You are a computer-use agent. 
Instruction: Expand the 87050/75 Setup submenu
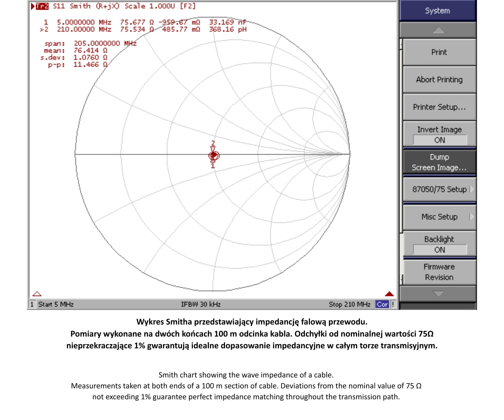439,189
